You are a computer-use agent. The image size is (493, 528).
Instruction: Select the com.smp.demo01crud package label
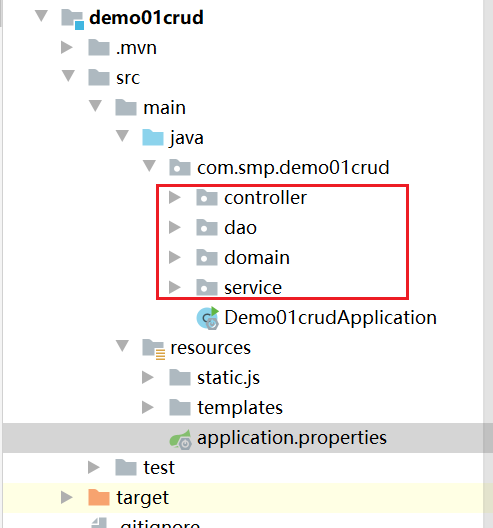(x=293, y=168)
